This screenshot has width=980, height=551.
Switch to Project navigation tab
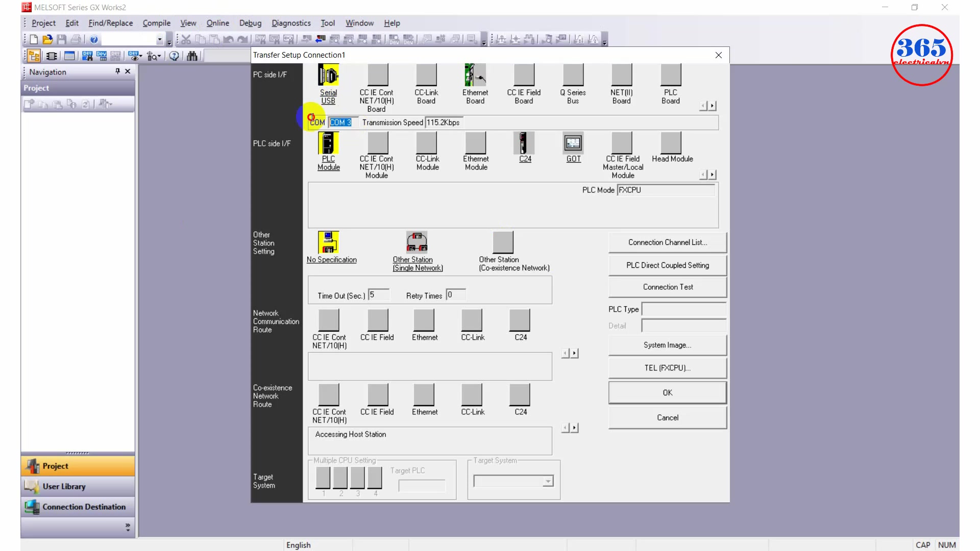[x=78, y=466]
